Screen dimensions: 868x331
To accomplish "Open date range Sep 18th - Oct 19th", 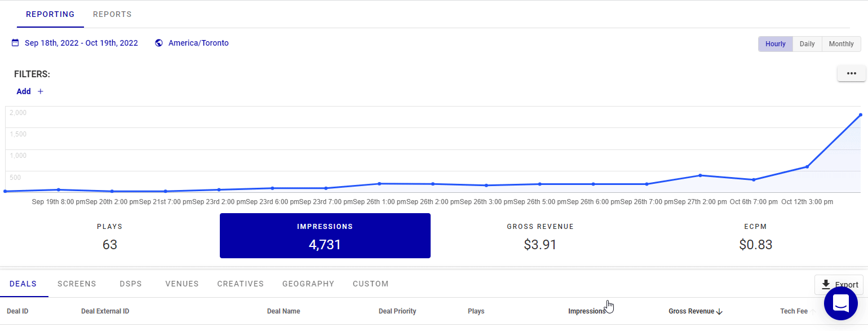I will pos(81,43).
